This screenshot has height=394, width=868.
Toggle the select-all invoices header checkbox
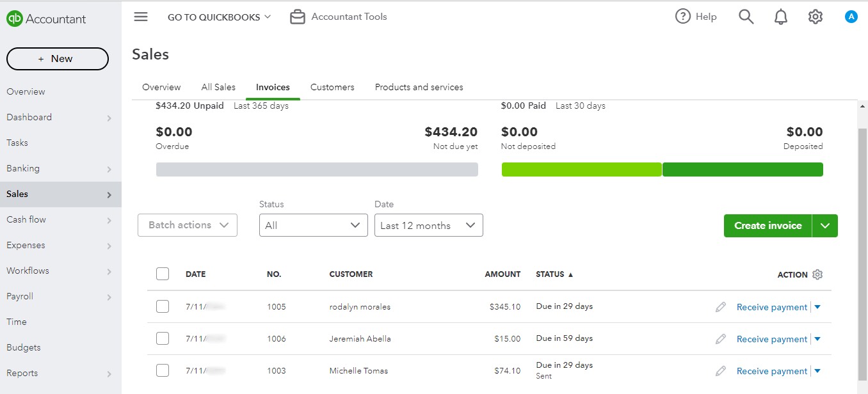[163, 274]
